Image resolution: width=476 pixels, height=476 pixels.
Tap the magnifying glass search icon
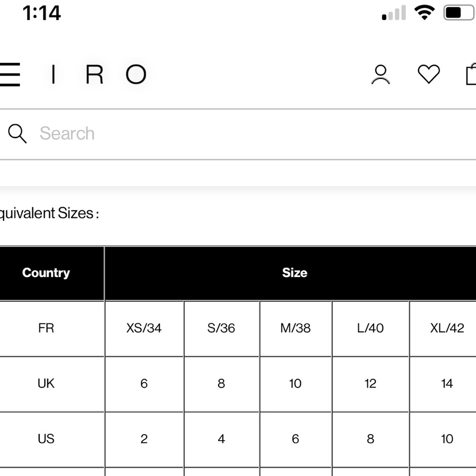(17, 133)
